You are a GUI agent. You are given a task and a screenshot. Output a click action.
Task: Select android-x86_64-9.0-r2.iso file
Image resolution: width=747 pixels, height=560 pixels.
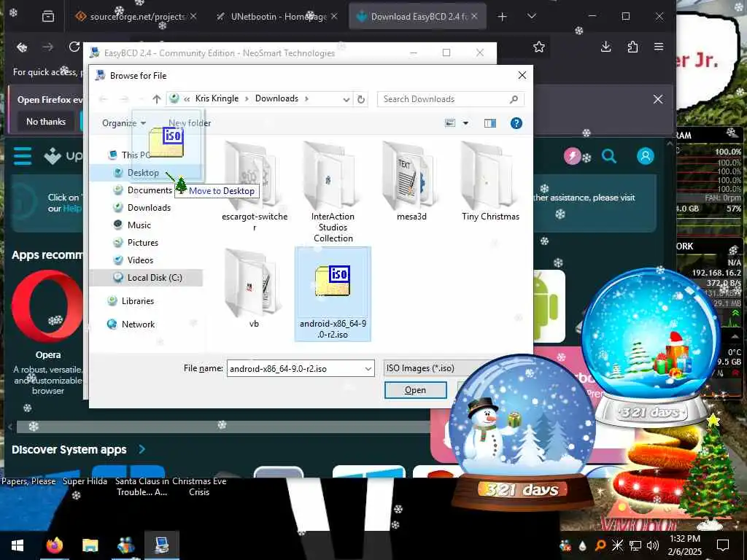point(333,294)
